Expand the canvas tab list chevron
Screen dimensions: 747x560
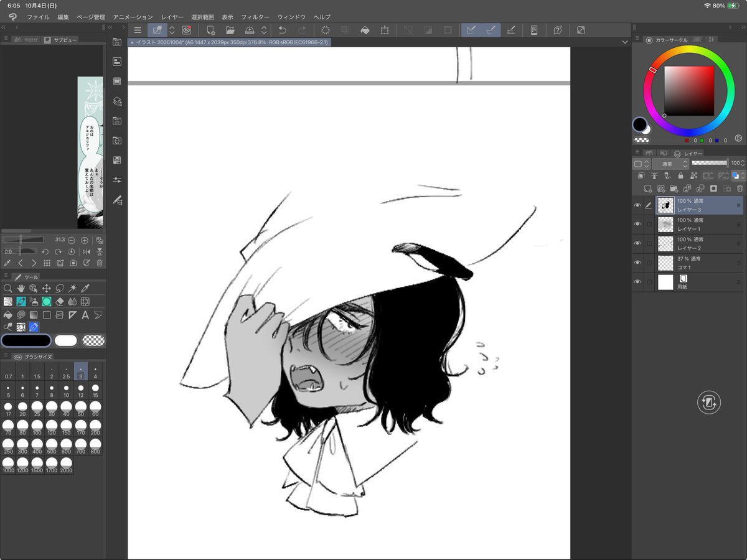(x=625, y=42)
